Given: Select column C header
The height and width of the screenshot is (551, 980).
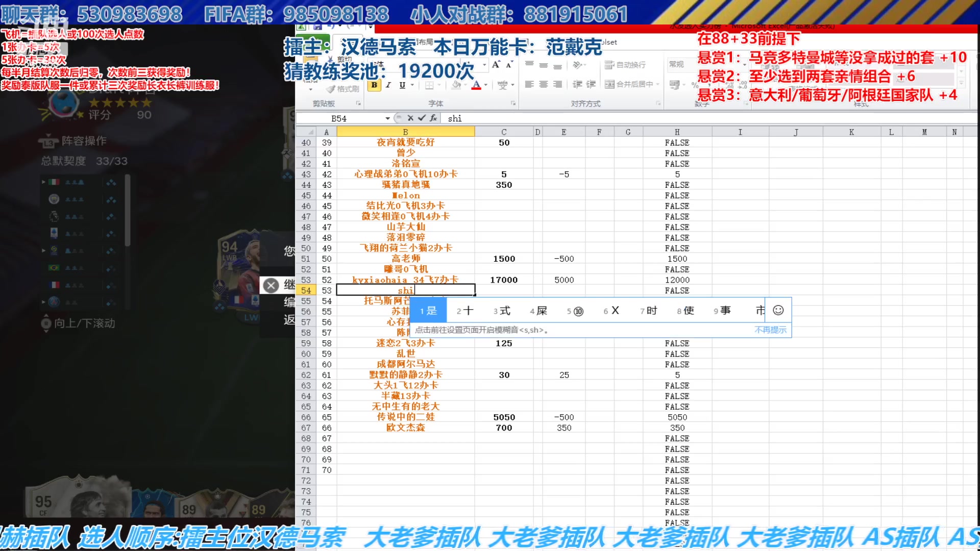Looking at the screenshot, I should 504,132.
